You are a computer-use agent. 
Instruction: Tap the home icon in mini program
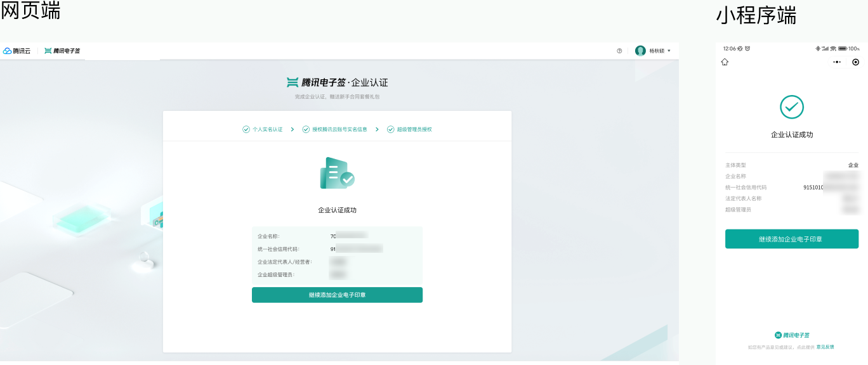(725, 62)
